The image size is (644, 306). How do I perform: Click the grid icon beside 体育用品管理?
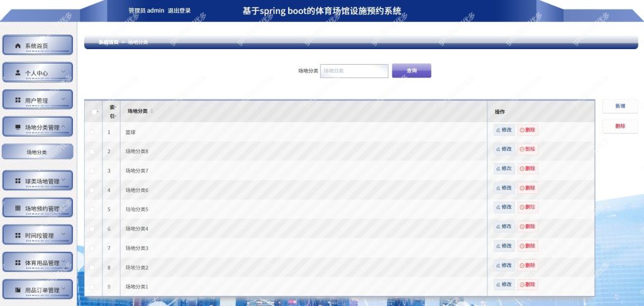pos(18,263)
